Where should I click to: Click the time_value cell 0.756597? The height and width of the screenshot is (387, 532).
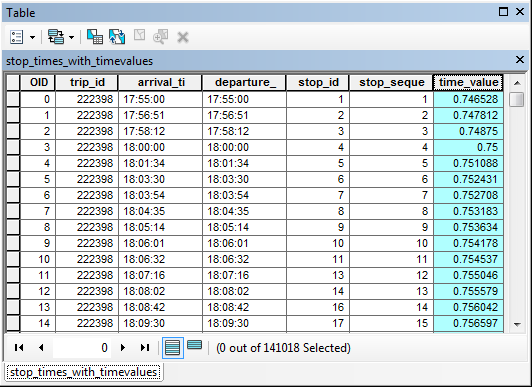click(468, 323)
